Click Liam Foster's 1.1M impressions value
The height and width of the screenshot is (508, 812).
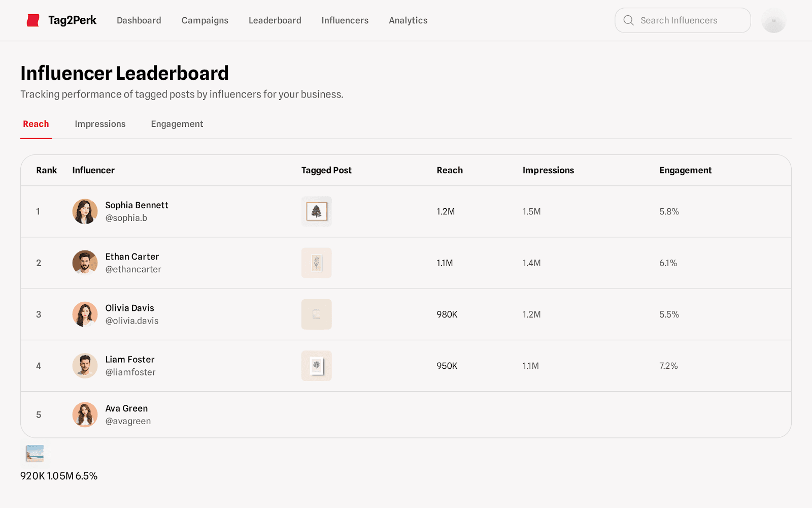531,366
